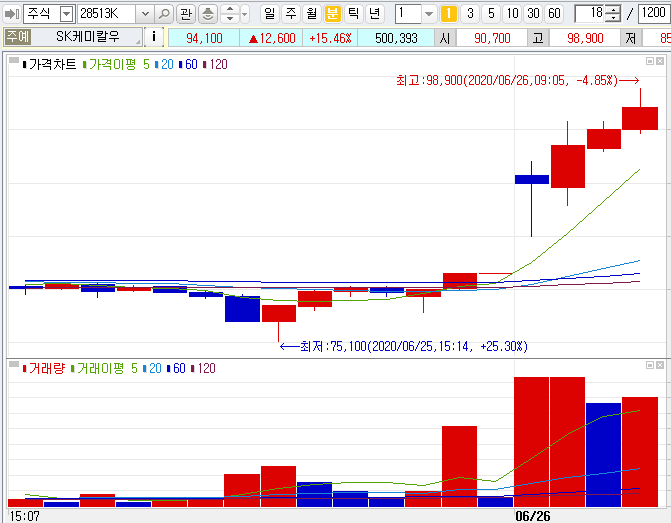Click the purple 120 in the volume legend
Screen dimensions: 671x523
[x=206, y=368]
